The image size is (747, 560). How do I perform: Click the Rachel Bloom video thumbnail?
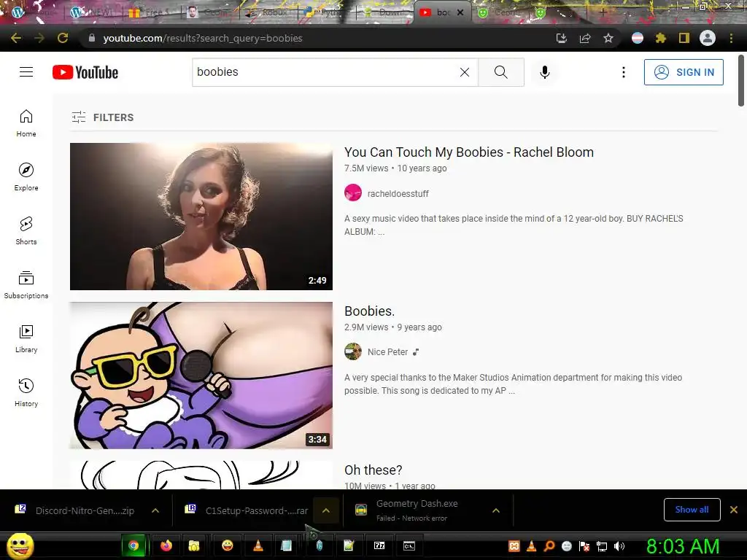tap(201, 216)
